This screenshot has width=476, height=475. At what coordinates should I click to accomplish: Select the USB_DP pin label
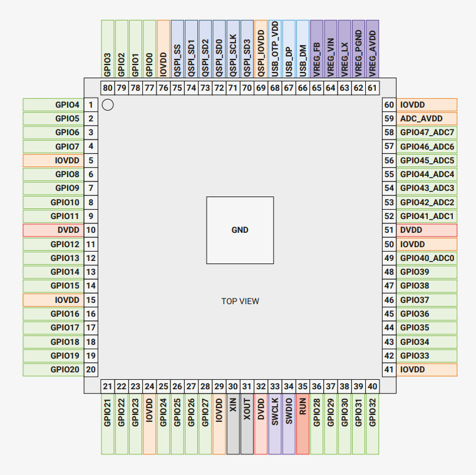pyautogui.click(x=289, y=49)
